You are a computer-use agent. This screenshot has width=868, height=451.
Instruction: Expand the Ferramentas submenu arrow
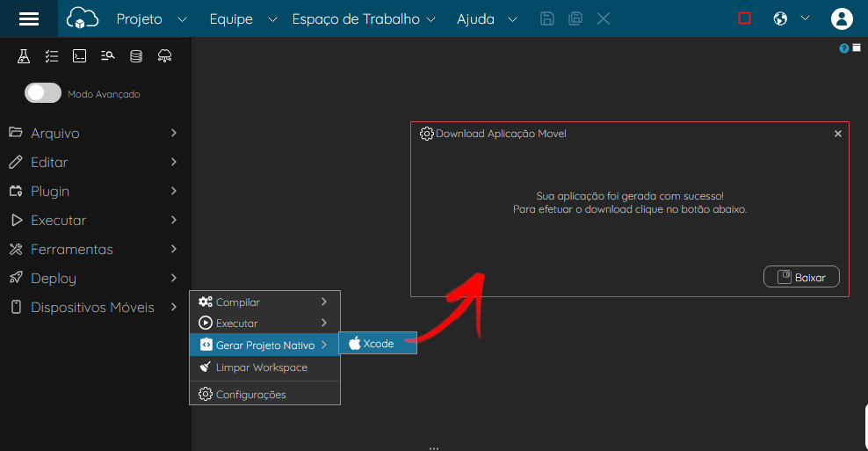coord(174,249)
